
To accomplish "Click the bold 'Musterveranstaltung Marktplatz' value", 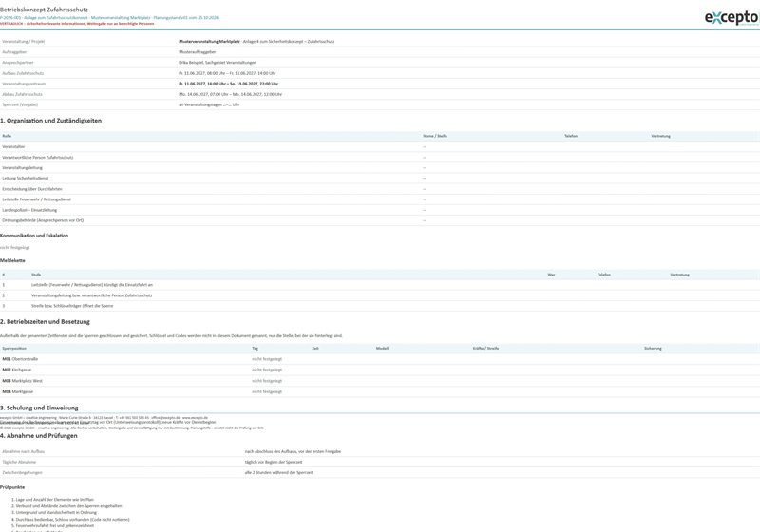I will pyautogui.click(x=209, y=42).
